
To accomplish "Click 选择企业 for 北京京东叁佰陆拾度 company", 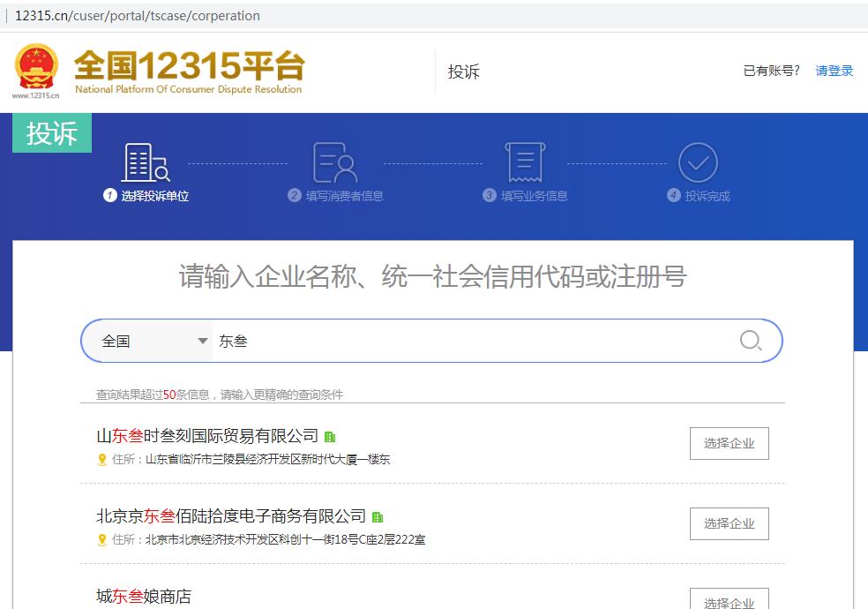I will (729, 523).
